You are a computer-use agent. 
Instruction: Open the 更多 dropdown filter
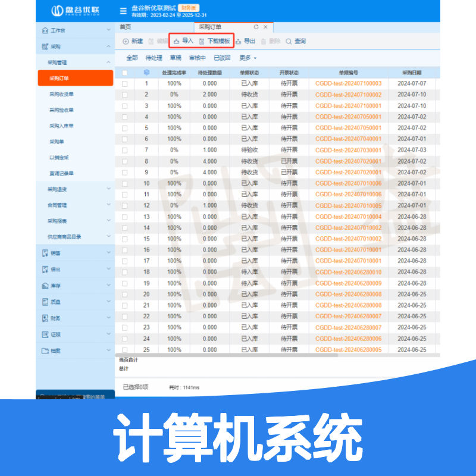248,58
